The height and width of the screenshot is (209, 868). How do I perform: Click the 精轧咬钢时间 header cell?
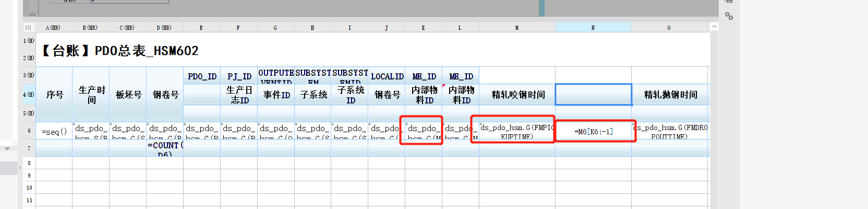click(517, 95)
